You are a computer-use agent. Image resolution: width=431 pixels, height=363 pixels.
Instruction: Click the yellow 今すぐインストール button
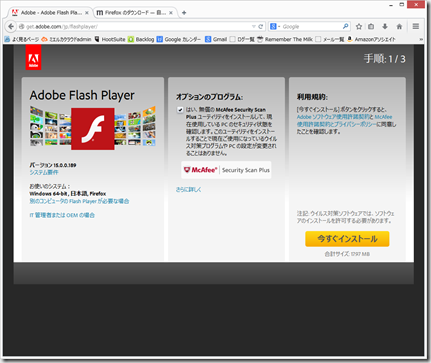(x=347, y=239)
